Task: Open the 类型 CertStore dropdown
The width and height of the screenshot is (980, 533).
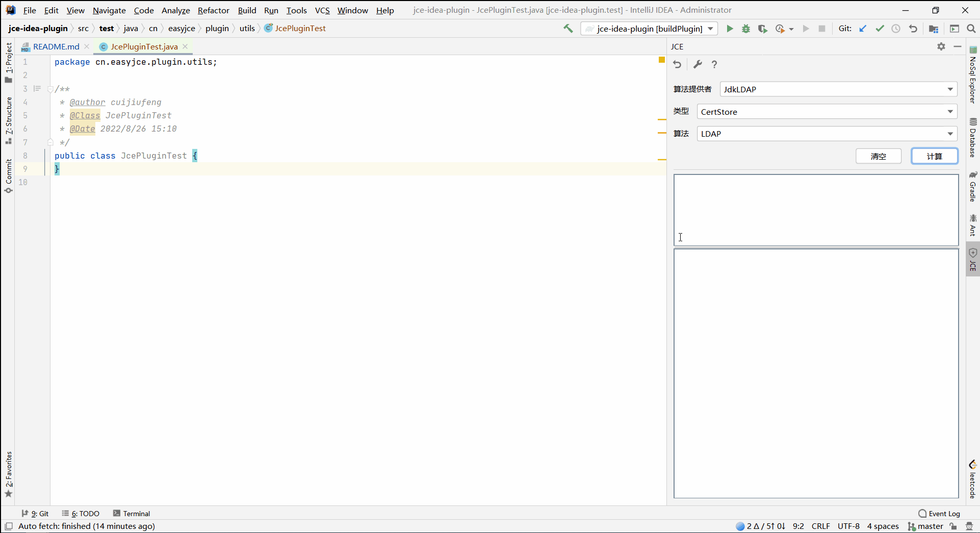Action: coord(827,112)
